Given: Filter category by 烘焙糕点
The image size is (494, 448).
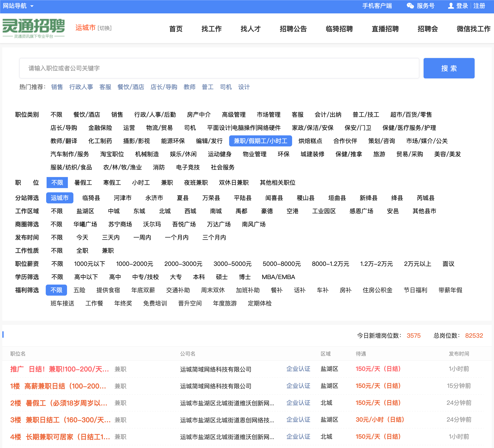Looking at the screenshot, I should (x=310, y=141).
